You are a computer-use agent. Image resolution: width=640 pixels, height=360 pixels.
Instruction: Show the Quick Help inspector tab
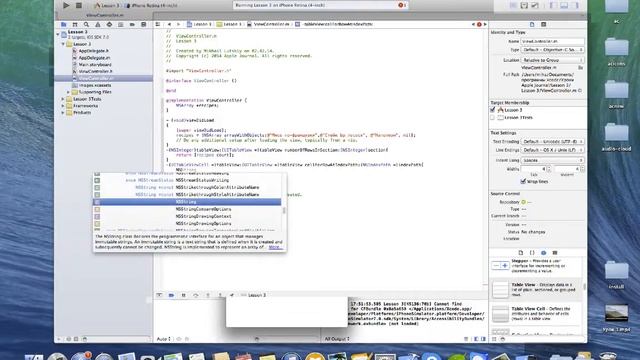pyautogui.click(x=544, y=24)
